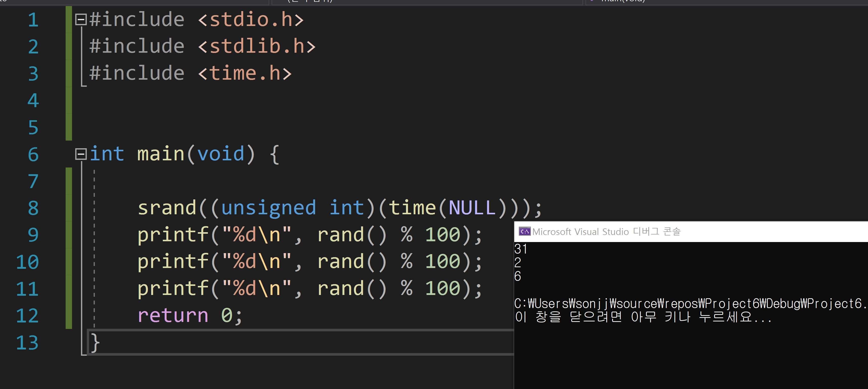
Task: Click line number 11 in the gutter
Action: click(27, 289)
